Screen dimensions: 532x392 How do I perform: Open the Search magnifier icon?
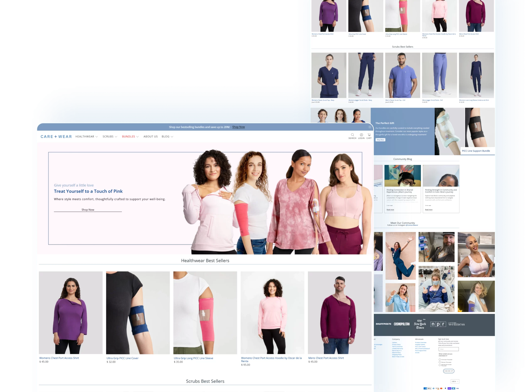352,135
